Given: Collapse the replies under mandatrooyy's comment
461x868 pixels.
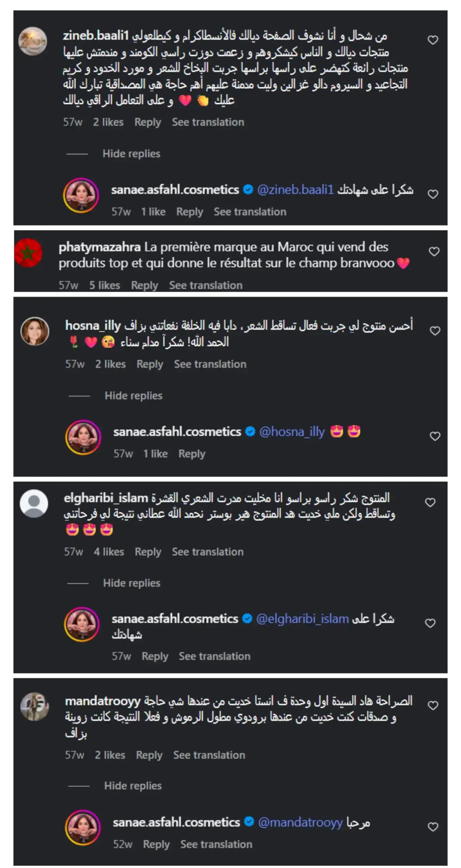Looking at the screenshot, I should click(x=133, y=786).
